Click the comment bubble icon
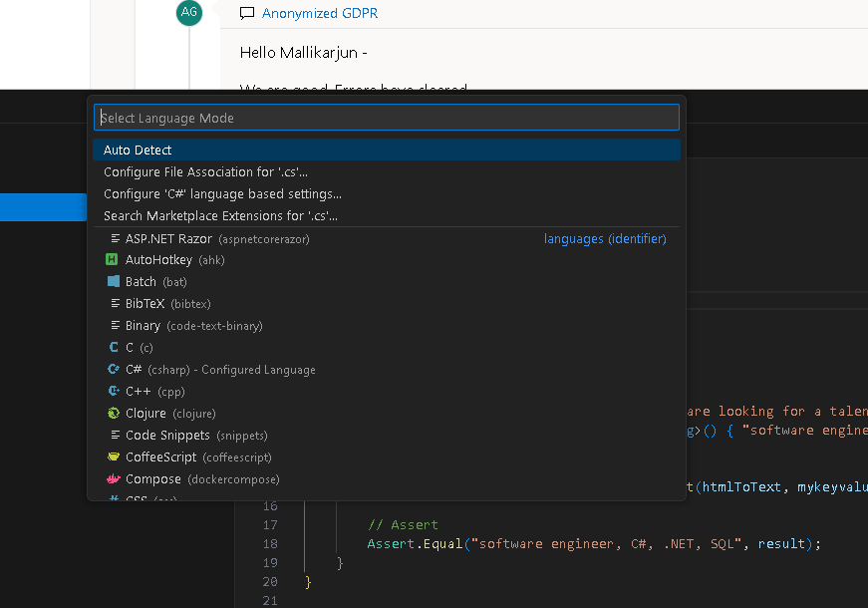The width and height of the screenshot is (868, 608). click(247, 13)
